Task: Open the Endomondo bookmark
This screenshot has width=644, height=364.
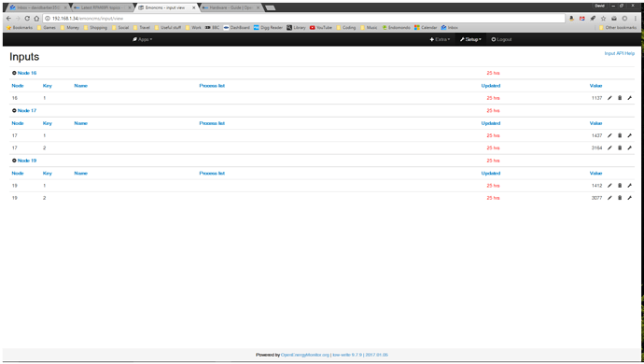Action: pos(397,27)
